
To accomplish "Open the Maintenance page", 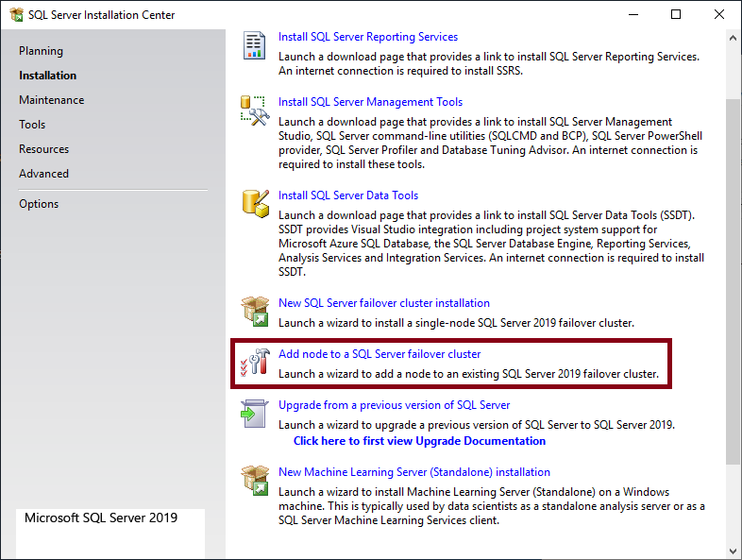I will point(52,100).
